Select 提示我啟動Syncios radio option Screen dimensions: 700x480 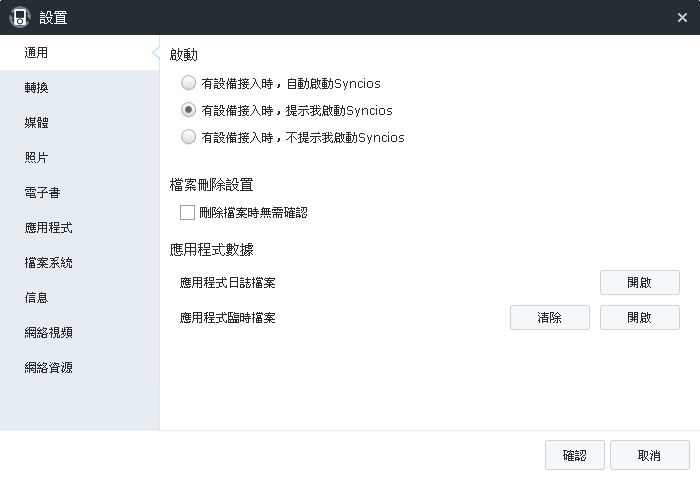[188, 110]
